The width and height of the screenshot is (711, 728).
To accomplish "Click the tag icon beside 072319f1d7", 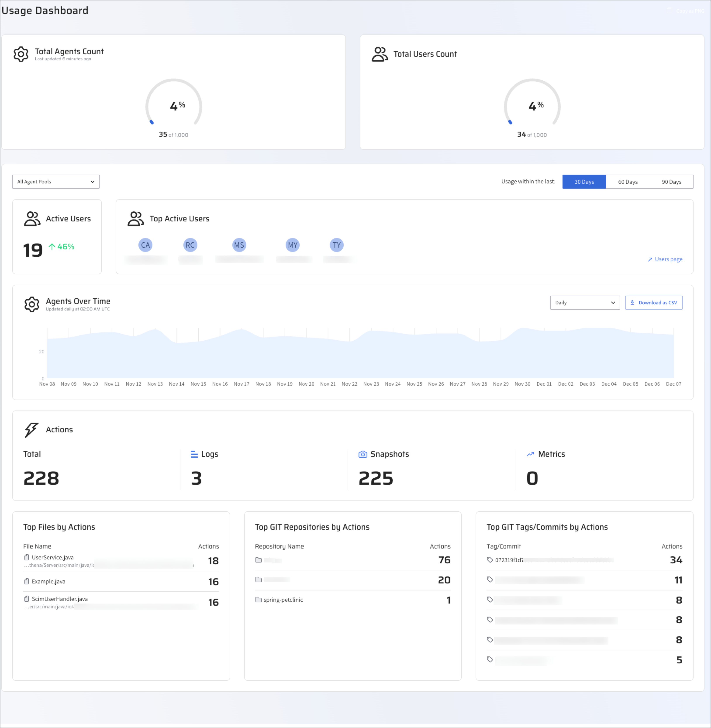I will 490,560.
